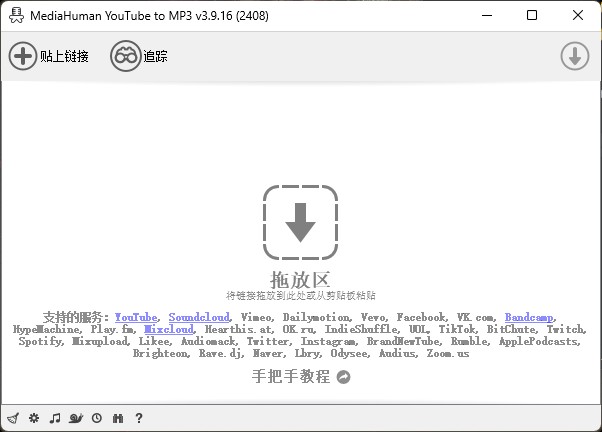Open help with the question mark icon
The image size is (602, 432).
pyautogui.click(x=139, y=418)
